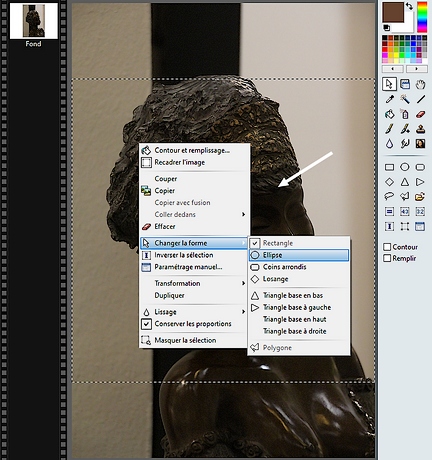
Task: Choose the Ellipse selection shape icon
Action: pos(405,167)
